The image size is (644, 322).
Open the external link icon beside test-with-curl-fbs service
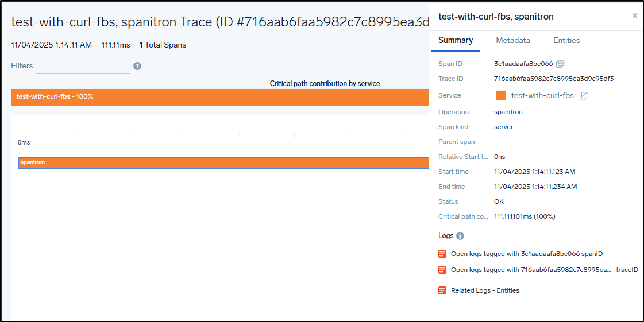(583, 96)
